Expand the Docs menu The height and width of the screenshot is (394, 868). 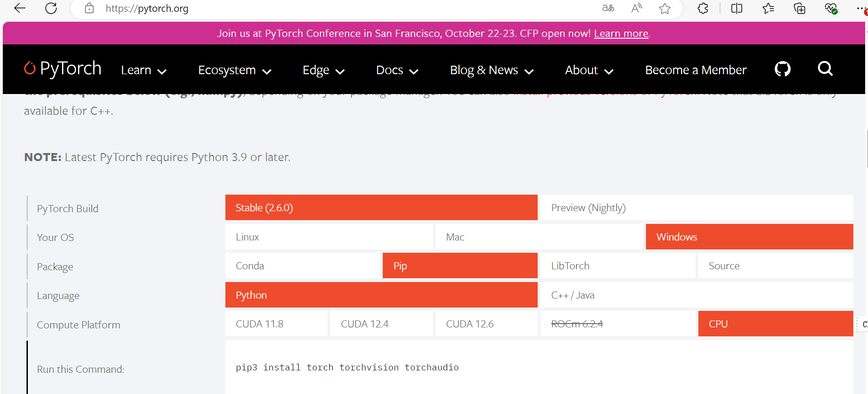tap(397, 70)
